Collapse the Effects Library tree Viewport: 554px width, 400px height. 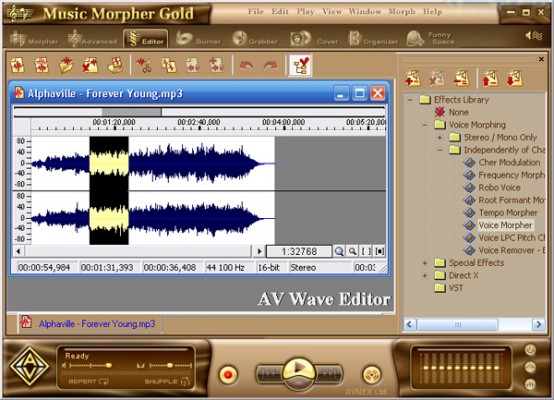pos(410,100)
